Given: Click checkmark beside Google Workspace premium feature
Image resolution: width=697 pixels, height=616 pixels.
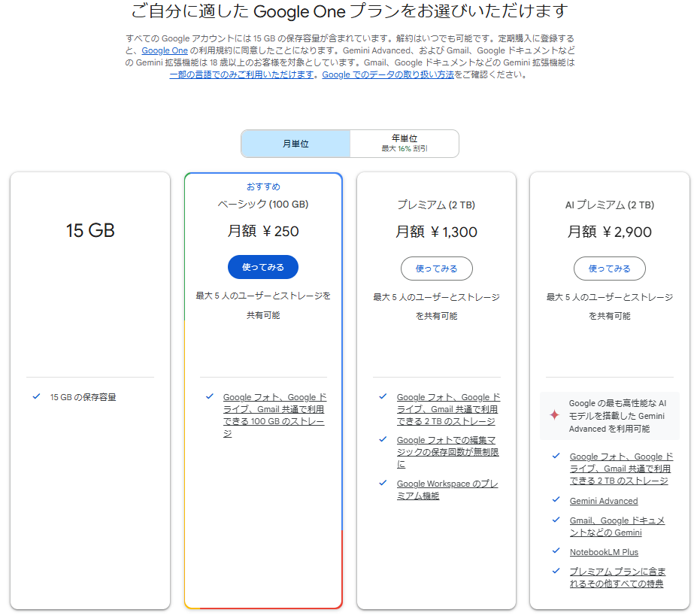Looking at the screenshot, I should [383, 483].
